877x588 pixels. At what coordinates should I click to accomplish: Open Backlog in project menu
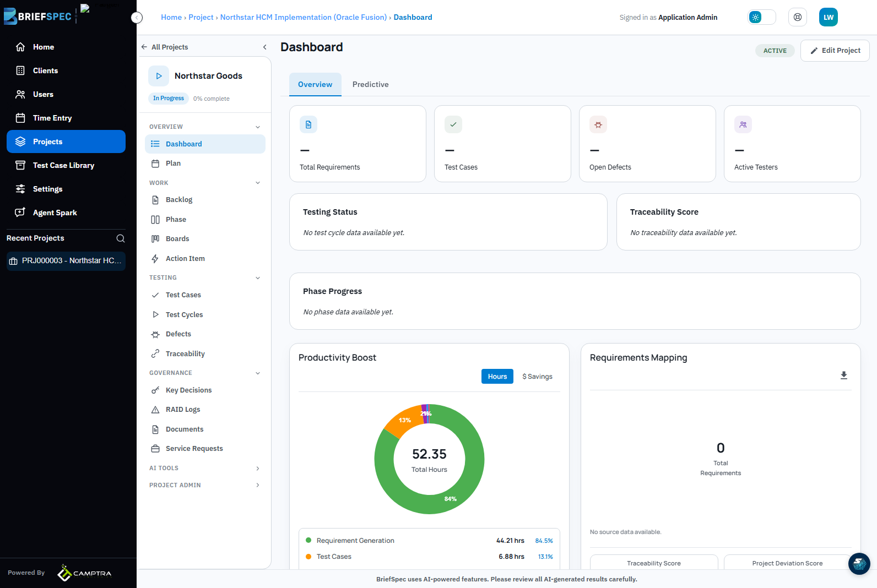pos(205,200)
